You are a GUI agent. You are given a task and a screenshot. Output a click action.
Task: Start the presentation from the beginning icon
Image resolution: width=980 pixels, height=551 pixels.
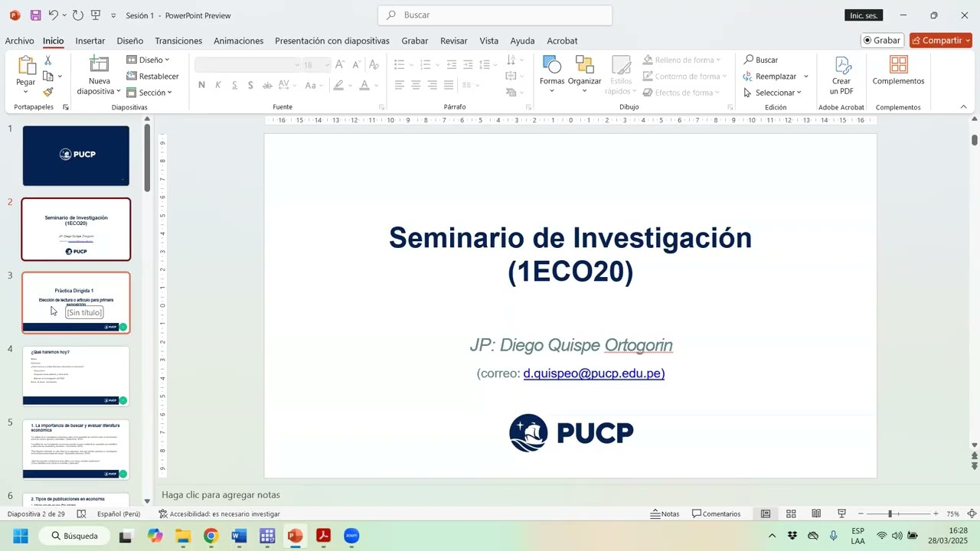(x=96, y=15)
